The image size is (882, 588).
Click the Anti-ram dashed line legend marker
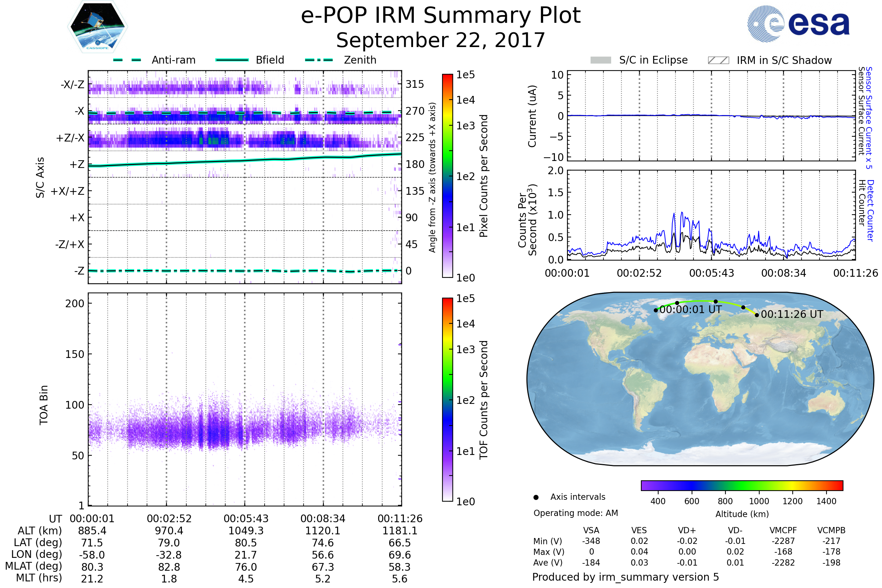pos(127,60)
